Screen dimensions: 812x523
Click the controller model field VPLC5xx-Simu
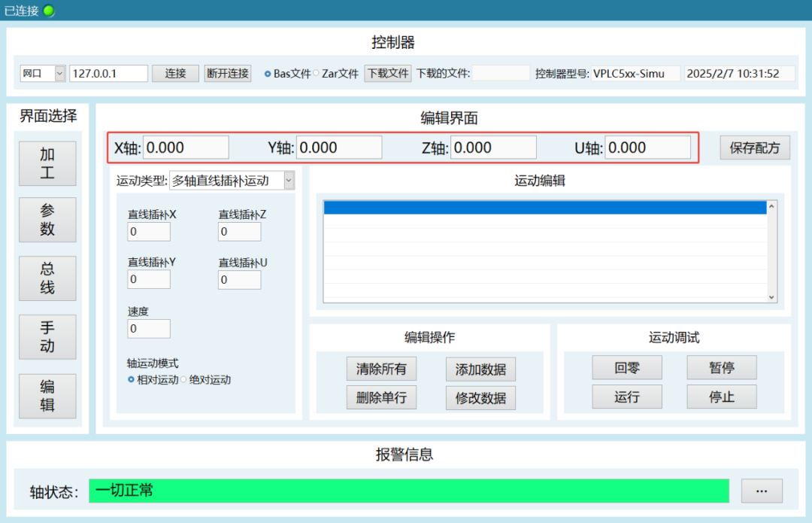[635, 74]
